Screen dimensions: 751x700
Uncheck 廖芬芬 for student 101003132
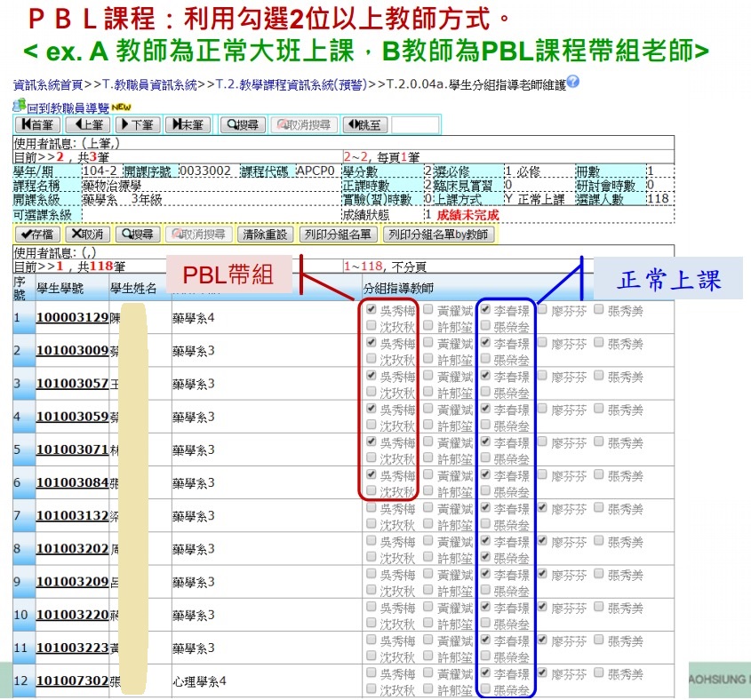(542, 507)
